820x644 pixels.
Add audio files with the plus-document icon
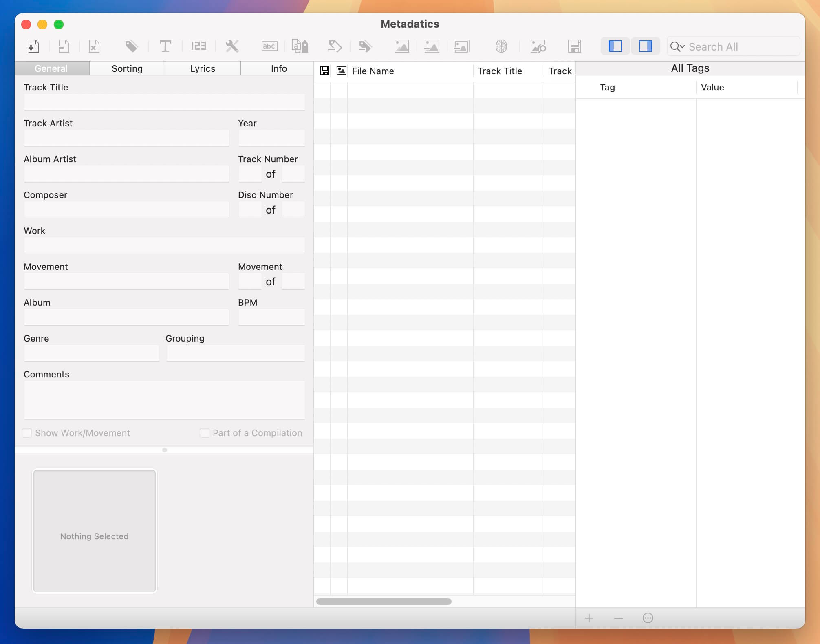tap(33, 46)
